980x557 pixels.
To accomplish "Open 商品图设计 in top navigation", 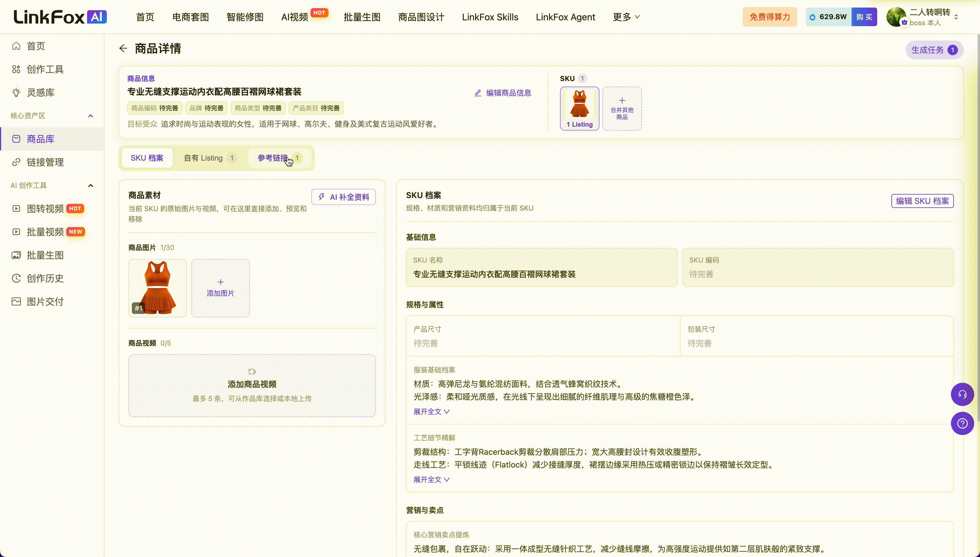I will (421, 17).
